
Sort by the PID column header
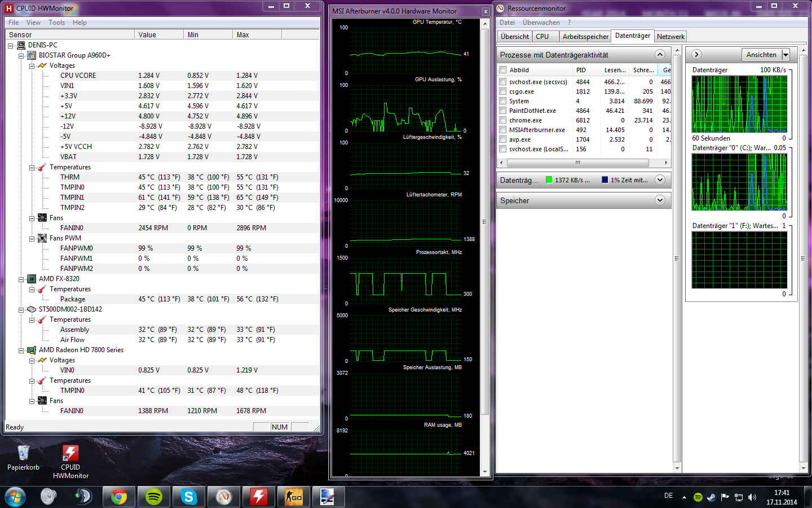[x=586, y=70]
